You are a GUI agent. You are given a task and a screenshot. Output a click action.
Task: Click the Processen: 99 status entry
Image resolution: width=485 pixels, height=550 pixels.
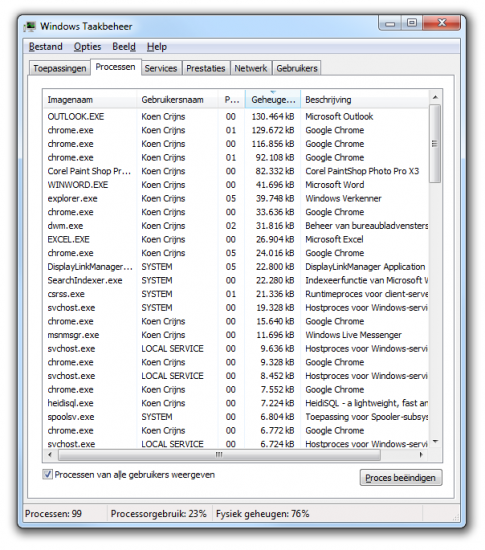coord(53,514)
